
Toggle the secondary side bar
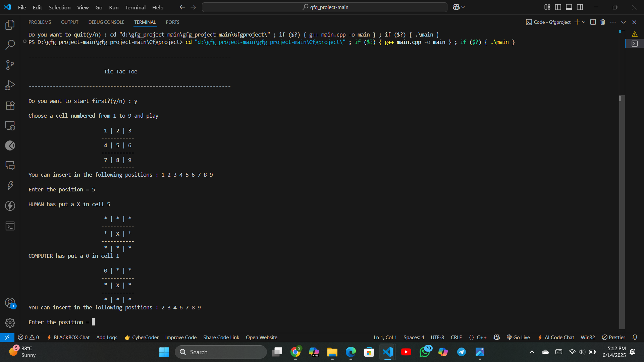click(580, 7)
